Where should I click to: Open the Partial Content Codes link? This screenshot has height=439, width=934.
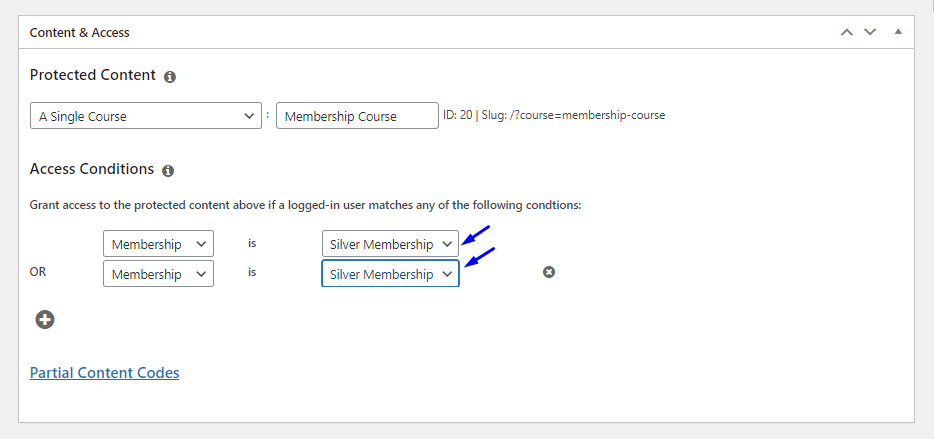pos(104,373)
